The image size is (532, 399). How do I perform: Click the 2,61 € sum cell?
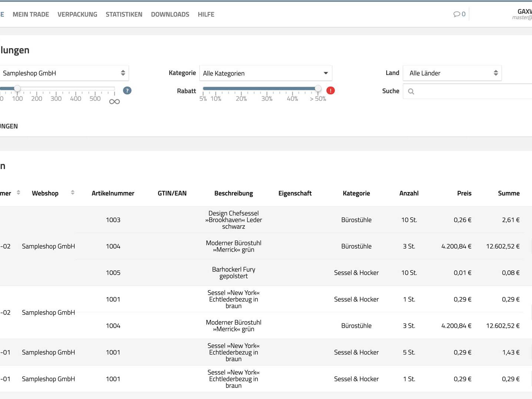coord(511,220)
